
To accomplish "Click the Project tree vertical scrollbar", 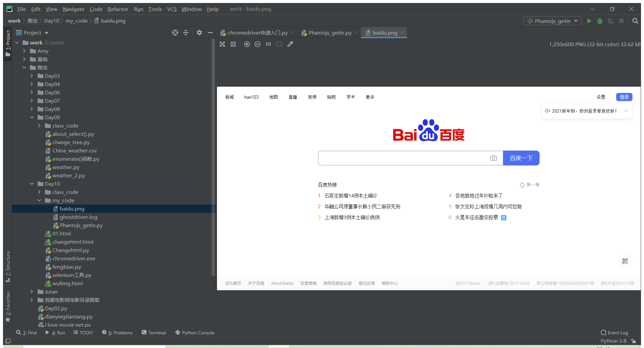I will [x=213, y=157].
